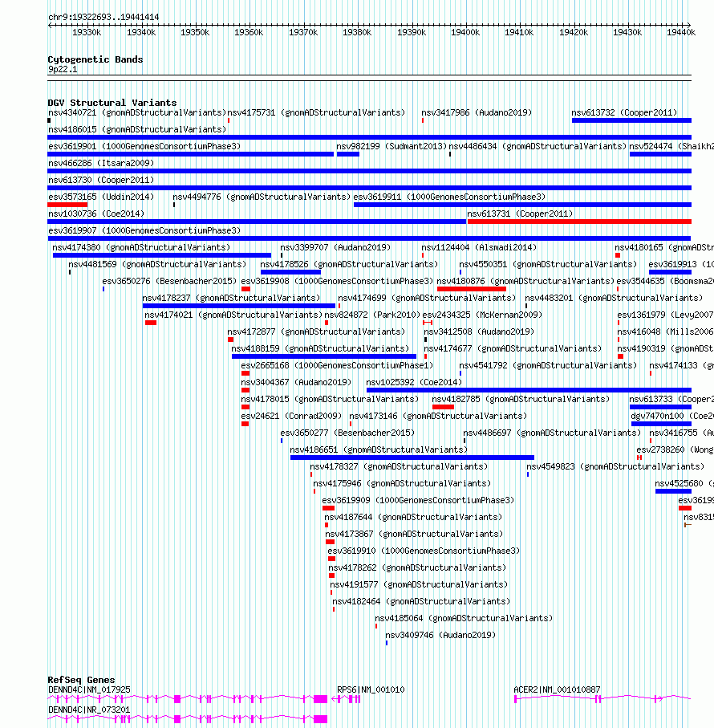Select the red bar of nsv613731 (Cooper2011)
The height and width of the screenshot is (728, 714).
pyautogui.click(x=579, y=222)
